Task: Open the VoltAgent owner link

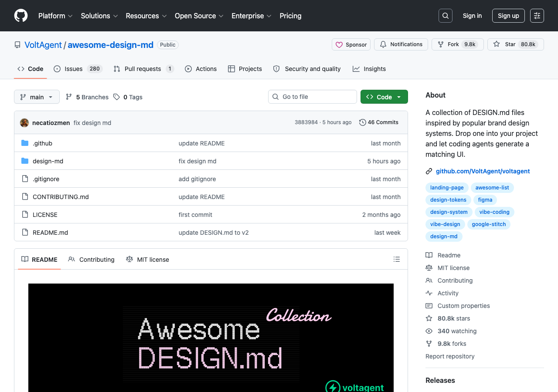Action: (x=43, y=45)
